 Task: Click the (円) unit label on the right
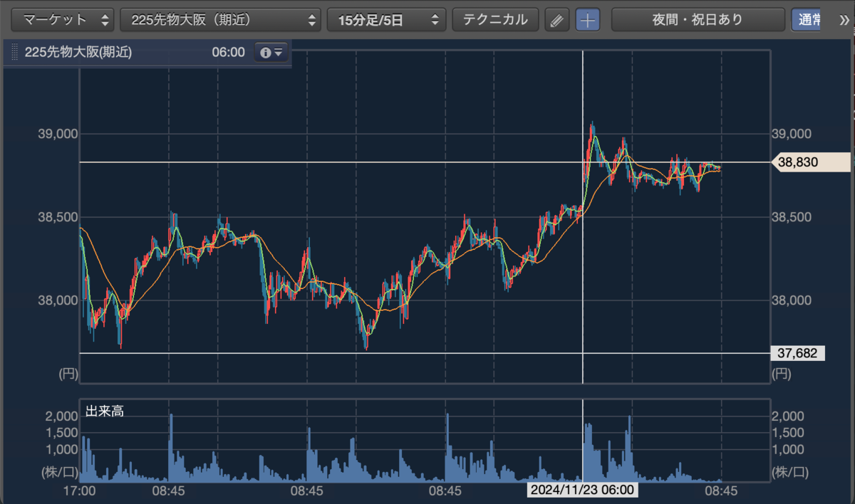pos(782,373)
